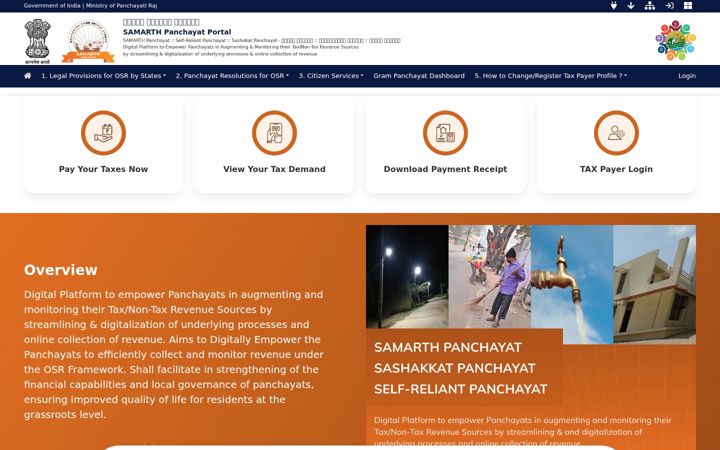Open the sitemap icon in top bar
Viewport: 720px width, 450px height.
coord(650,6)
